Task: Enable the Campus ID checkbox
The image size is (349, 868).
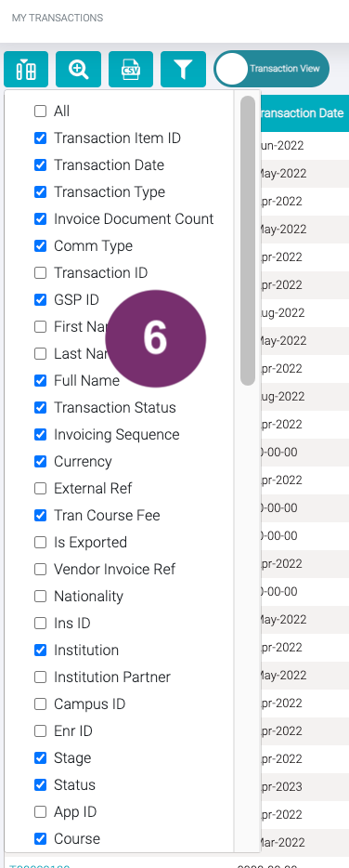Action: coord(40,704)
